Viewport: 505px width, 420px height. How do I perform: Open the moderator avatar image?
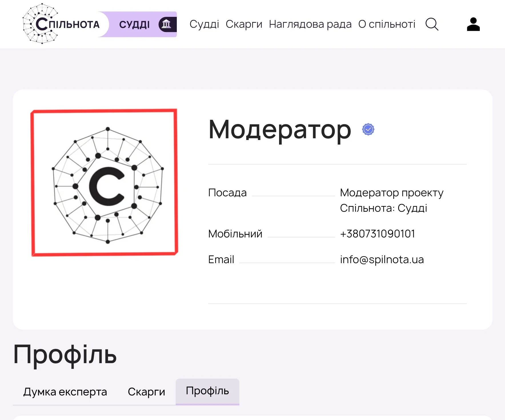coord(105,182)
